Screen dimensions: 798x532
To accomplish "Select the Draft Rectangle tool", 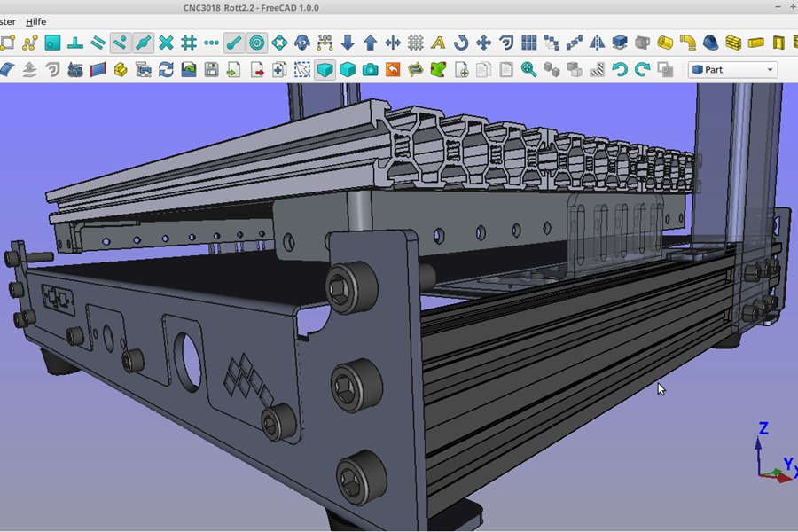I will pos(6,43).
